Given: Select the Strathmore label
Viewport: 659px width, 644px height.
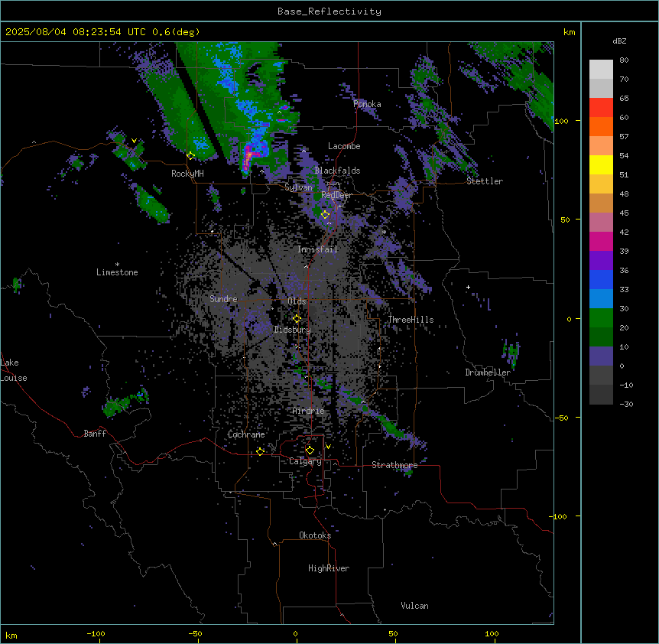Looking at the screenshot, I should coord(394,465).
